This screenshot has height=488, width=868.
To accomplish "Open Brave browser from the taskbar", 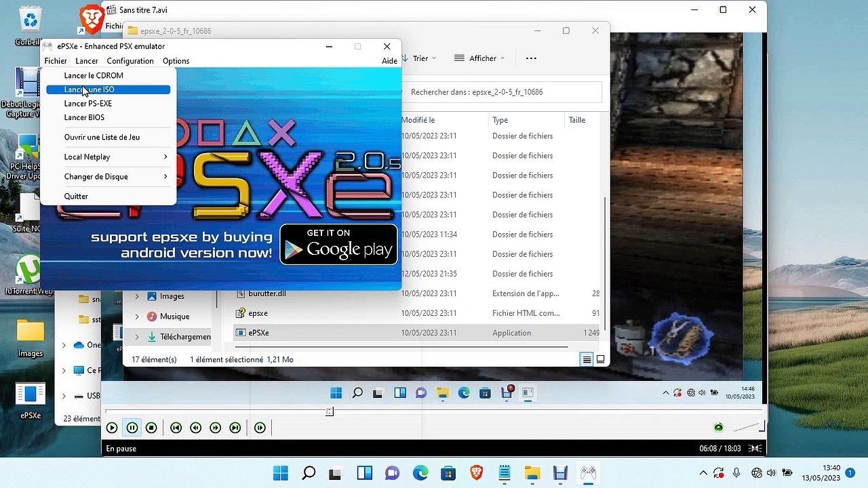I will click(x=477, y=472).
